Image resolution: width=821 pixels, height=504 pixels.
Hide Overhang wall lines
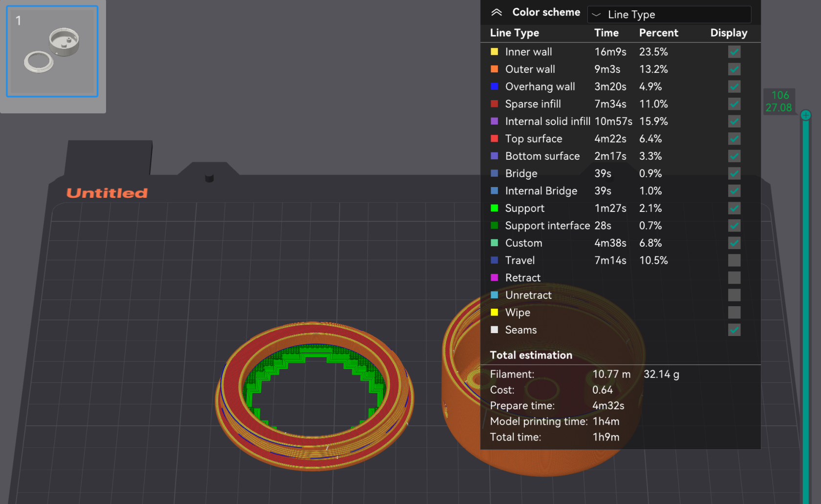coord(734,86)
